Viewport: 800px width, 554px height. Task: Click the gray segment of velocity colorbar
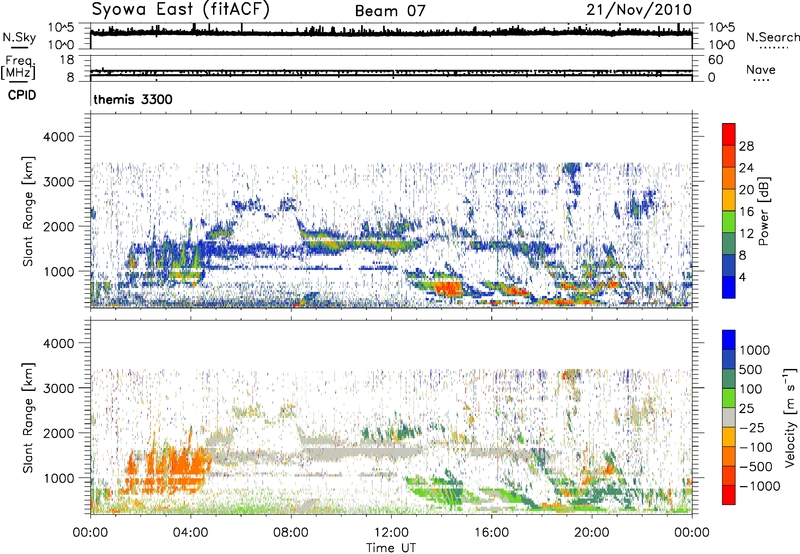pyautogui.click(x=729, y=417)
